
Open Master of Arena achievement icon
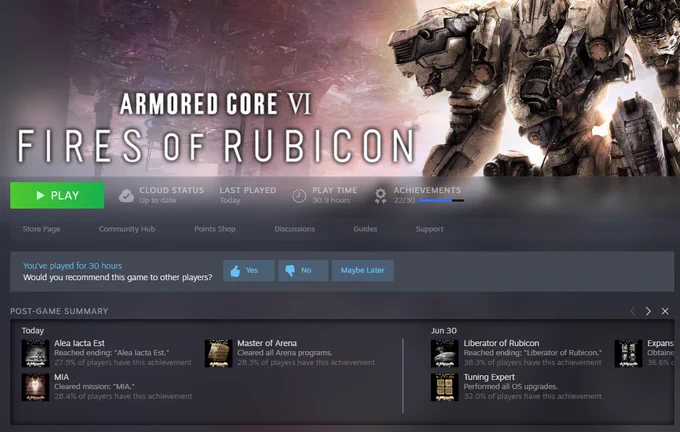point(218,353)
